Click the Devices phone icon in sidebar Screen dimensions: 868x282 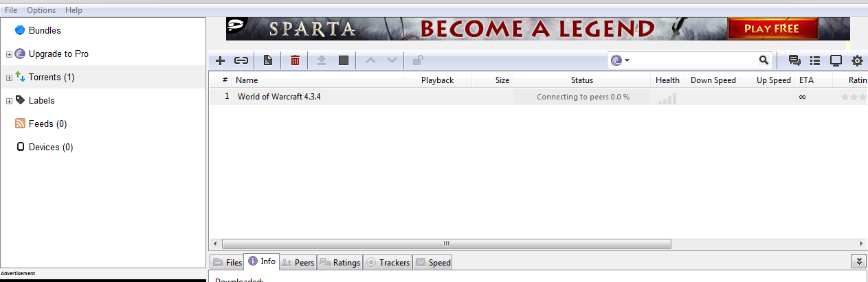[20, 147]
